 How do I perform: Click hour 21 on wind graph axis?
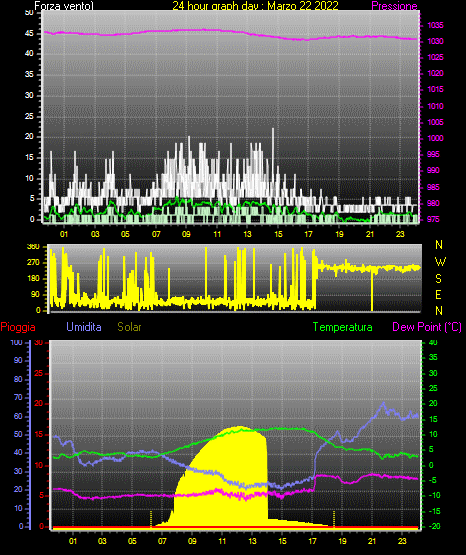point(370,234)
